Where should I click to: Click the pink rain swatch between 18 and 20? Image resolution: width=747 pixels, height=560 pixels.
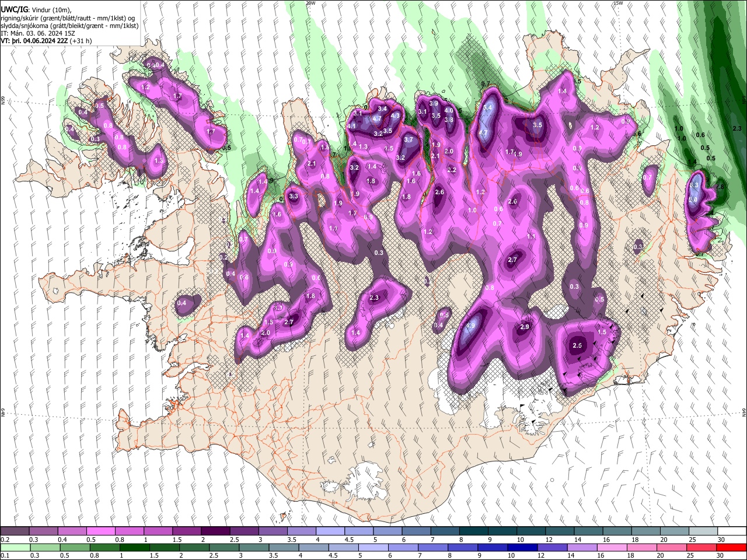tap(641, 547)
